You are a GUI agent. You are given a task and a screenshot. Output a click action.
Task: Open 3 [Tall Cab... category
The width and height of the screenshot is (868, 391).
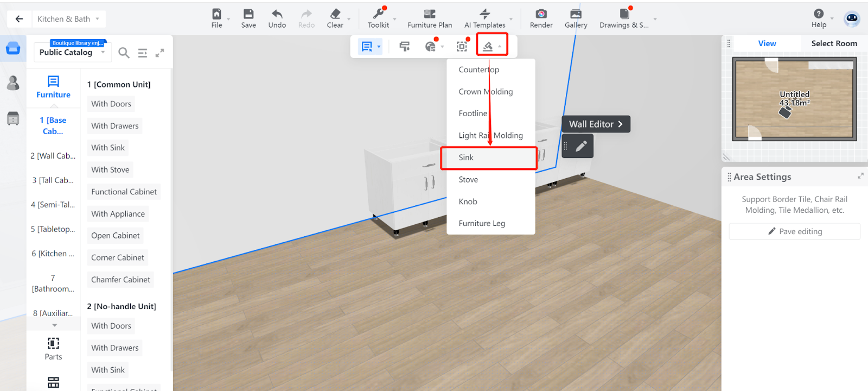click(x=53, y=180)
